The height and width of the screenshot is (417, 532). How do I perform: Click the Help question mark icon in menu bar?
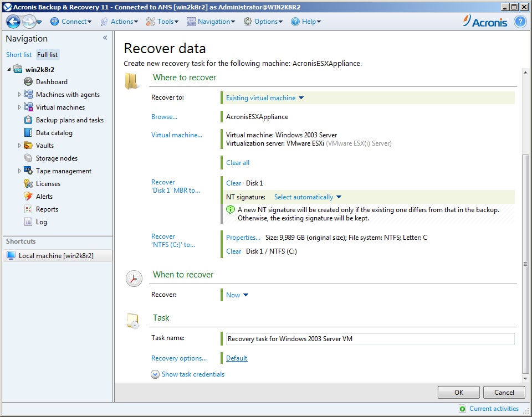point(295,22)
